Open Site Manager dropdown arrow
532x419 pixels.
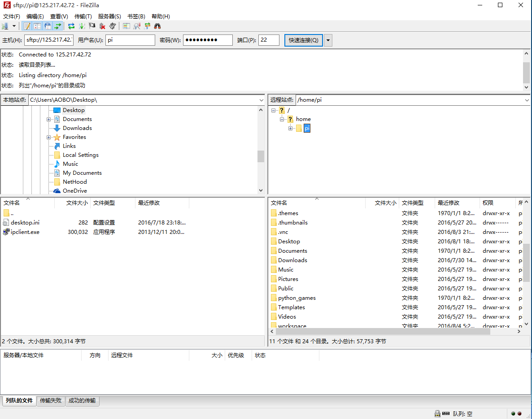tap(14, 26)
